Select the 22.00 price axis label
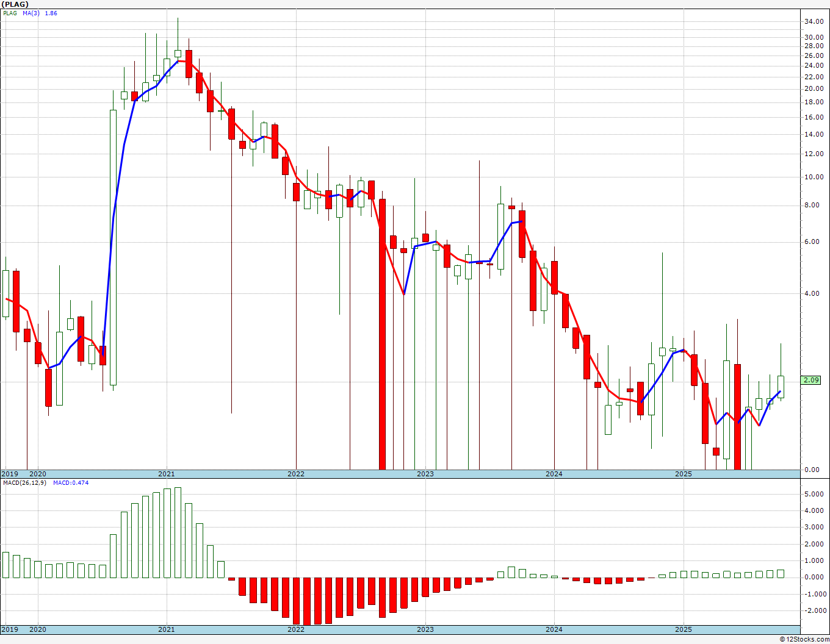Screen dimensions: 830x644 (814, 77)
